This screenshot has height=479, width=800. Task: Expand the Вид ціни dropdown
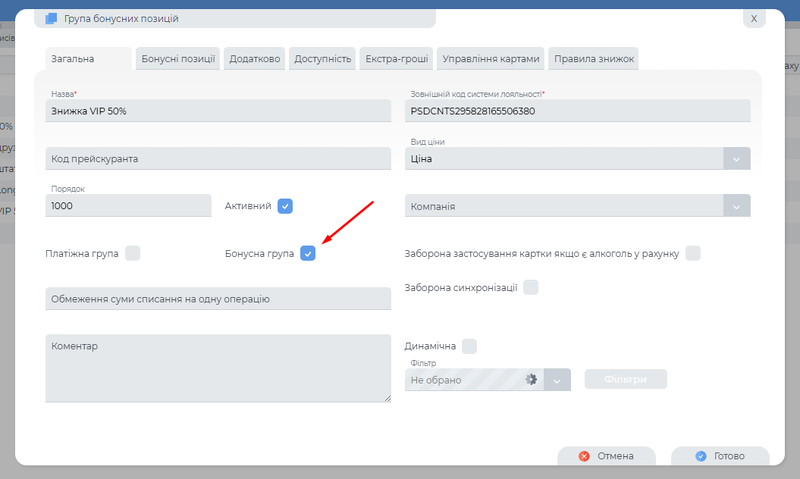(737, 159)
